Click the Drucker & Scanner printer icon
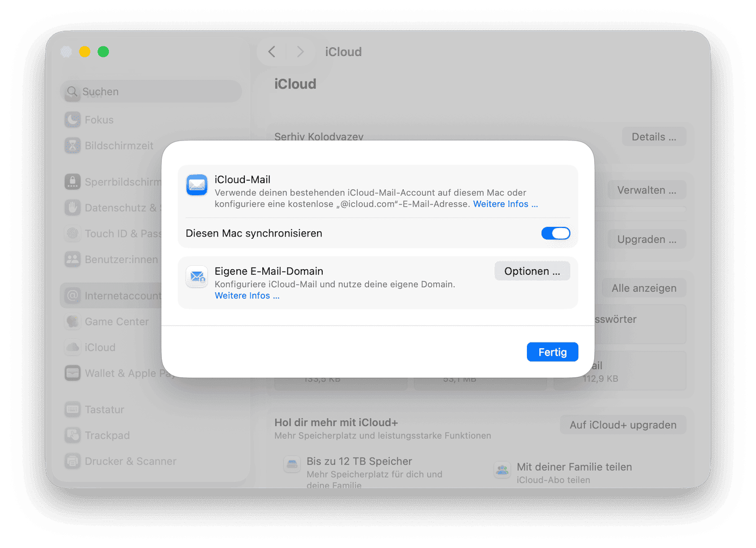Screen dimensions: 756x548 coord(73,462)
